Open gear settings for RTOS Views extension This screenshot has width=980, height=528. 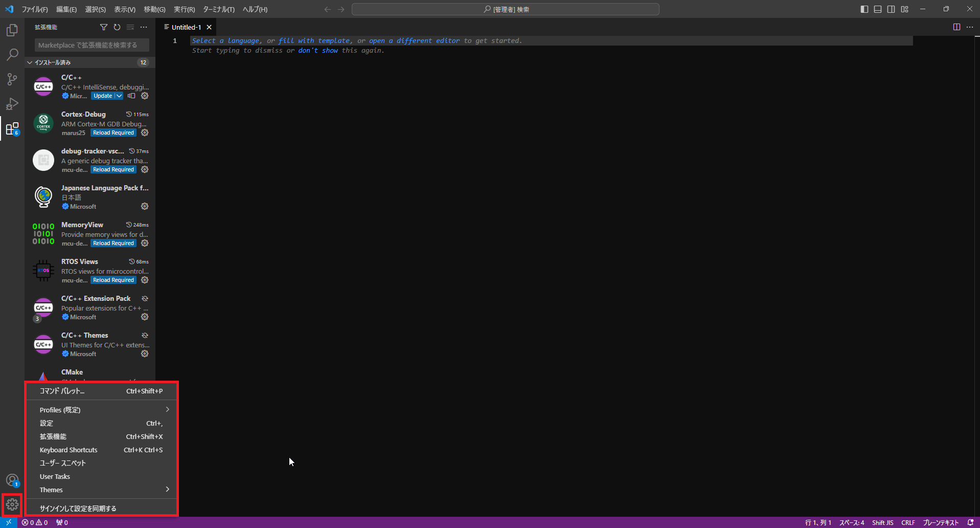pos(145,280)
